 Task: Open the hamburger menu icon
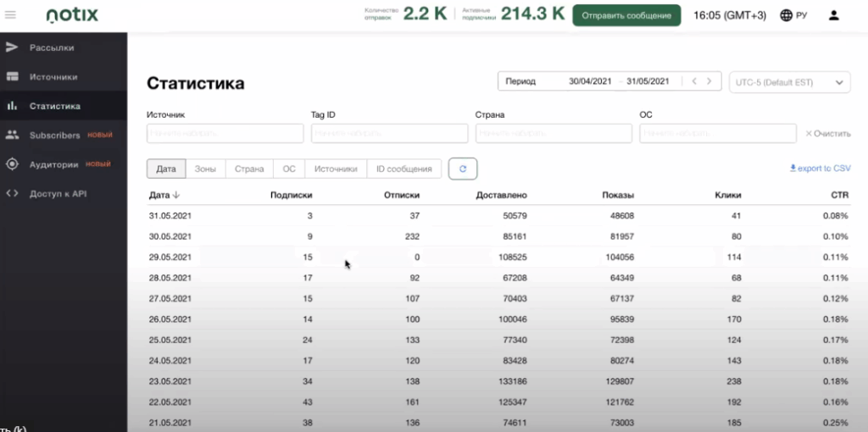10,15
